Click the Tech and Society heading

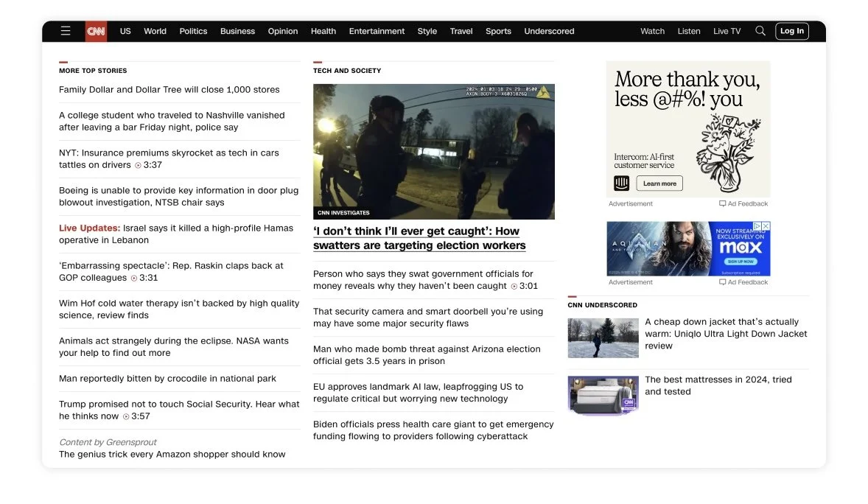[347, 71]
